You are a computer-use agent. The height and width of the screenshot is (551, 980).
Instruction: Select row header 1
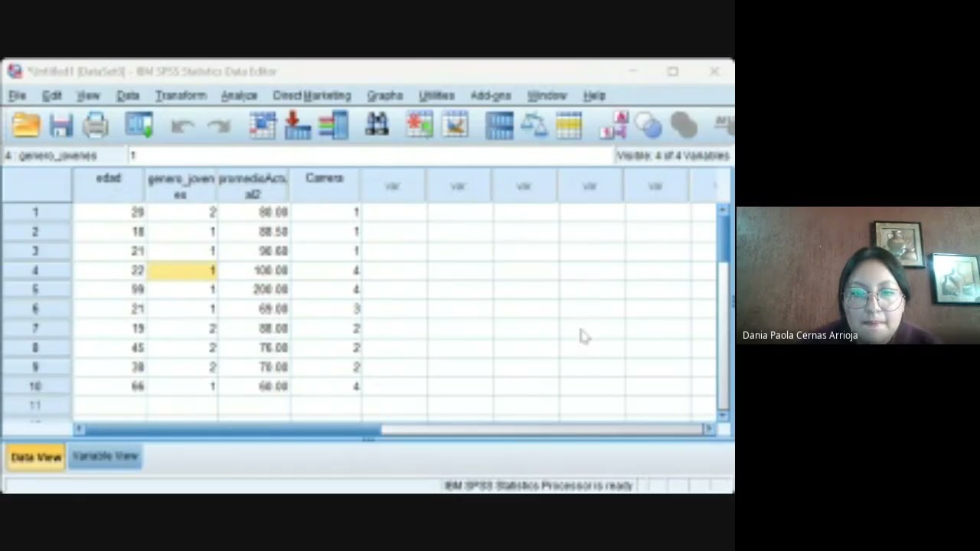(36, 212)
